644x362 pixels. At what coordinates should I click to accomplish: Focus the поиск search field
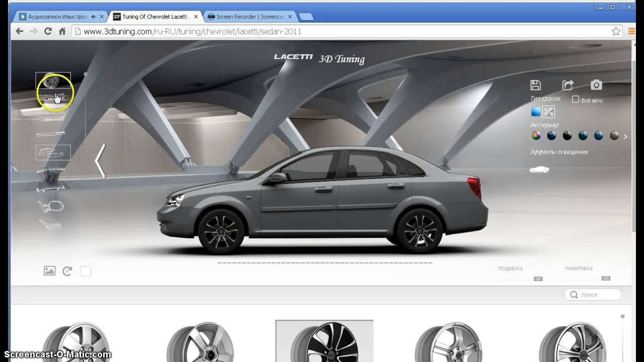point(593,295)
